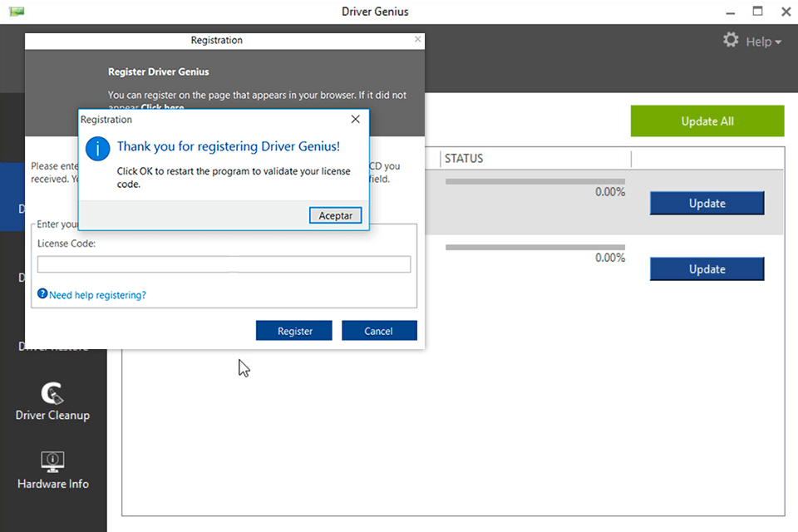The width and height of the screenshot is (798, 532).
Task: Click the first Update button
Action: (x=707, y=203)
